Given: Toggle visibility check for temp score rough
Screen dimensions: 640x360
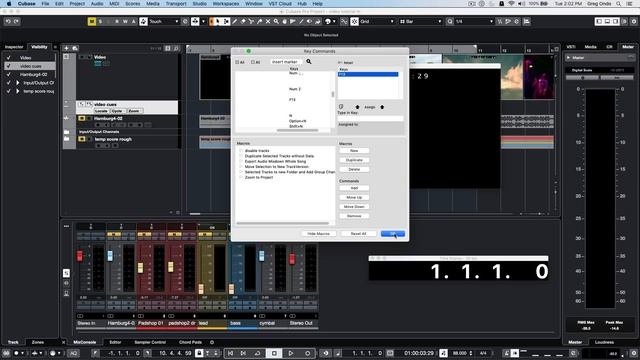Looking at the screenshot, I should (x=8, y=91).
